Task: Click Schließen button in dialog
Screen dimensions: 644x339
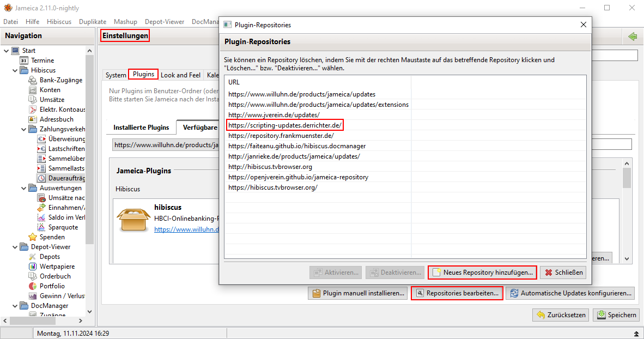Action: pyautogui.click(x=564, y=273)
